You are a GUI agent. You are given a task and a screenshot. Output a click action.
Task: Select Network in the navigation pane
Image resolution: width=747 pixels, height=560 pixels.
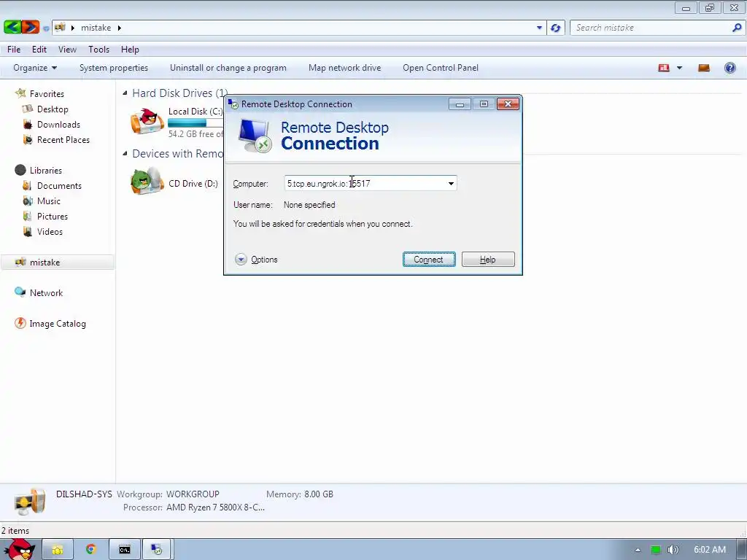point(46,293)
